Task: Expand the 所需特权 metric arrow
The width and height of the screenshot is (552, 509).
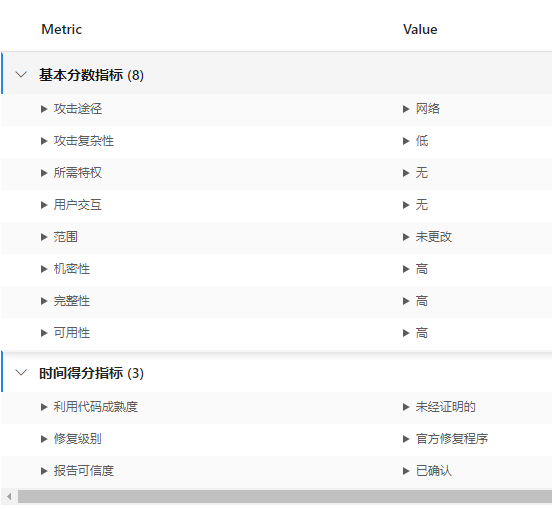Action: pos(44,173)
